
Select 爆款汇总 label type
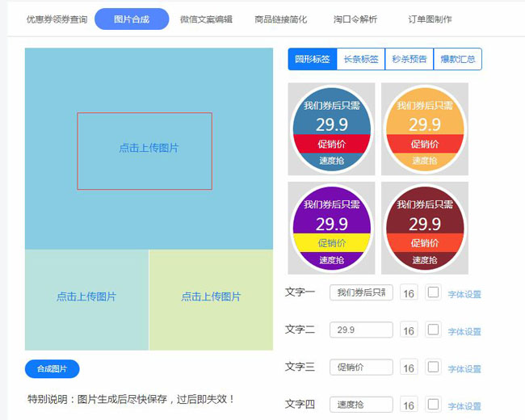(458, 59)
